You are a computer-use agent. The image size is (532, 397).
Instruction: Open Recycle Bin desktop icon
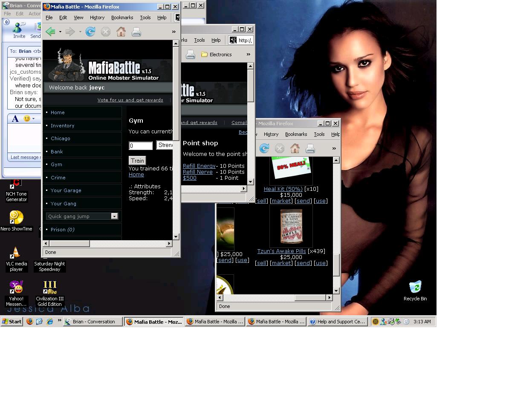(x=415, y=291)
